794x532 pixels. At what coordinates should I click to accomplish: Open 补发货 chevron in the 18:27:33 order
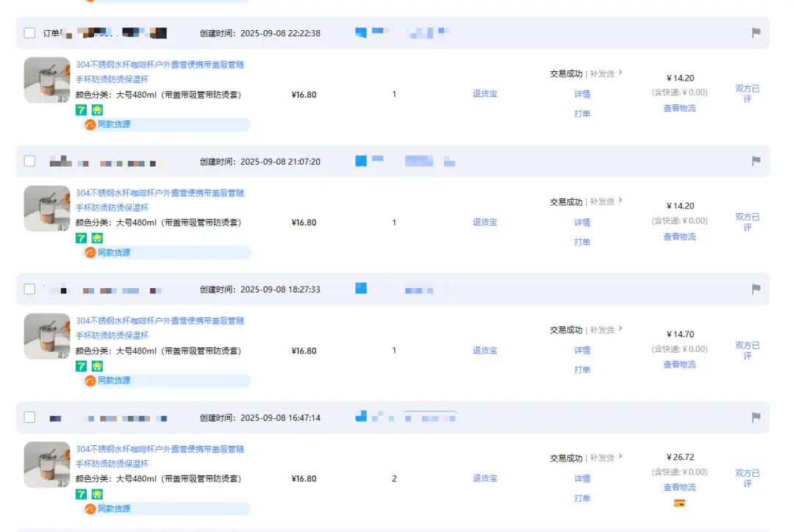tap(620, 329)
